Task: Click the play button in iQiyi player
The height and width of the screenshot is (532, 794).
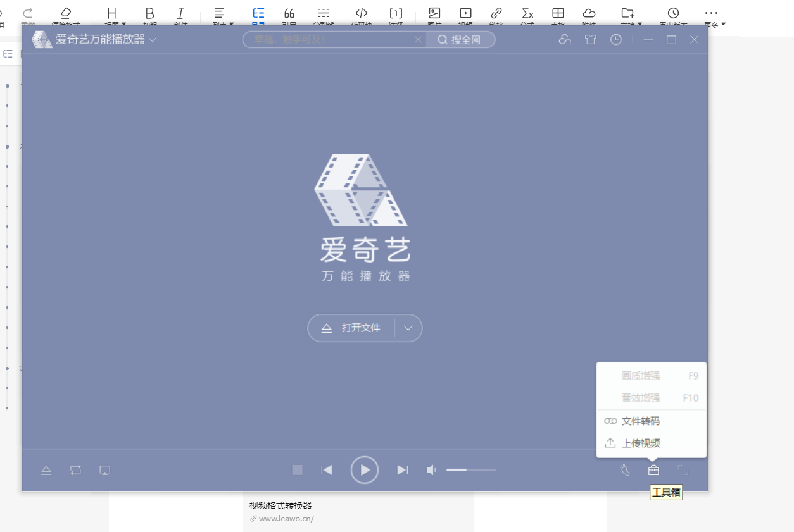Action: (x=365, y=470)
